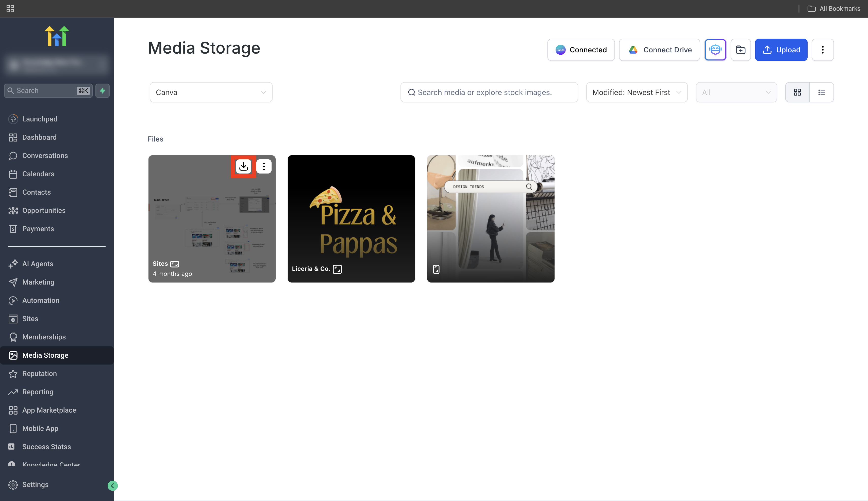Open the All file type filter
Screen dimensions: 868x501
pos(736,92)
